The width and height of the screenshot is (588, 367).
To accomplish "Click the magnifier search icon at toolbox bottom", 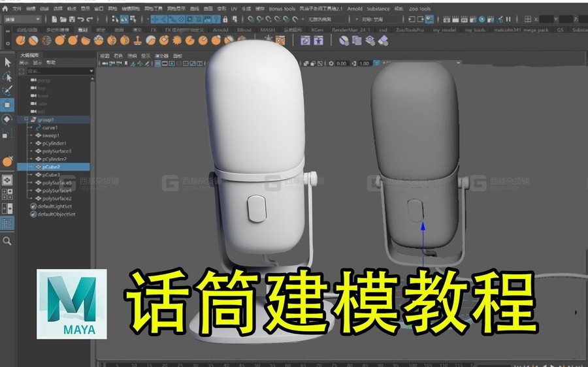I will coord(7,241).
